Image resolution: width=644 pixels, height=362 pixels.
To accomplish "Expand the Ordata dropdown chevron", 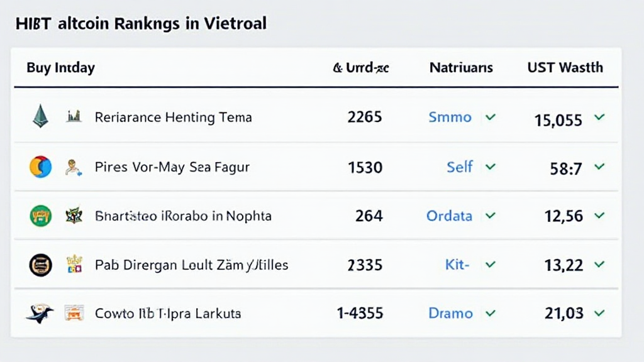I will pyautogui.click(x=491, y=216).
